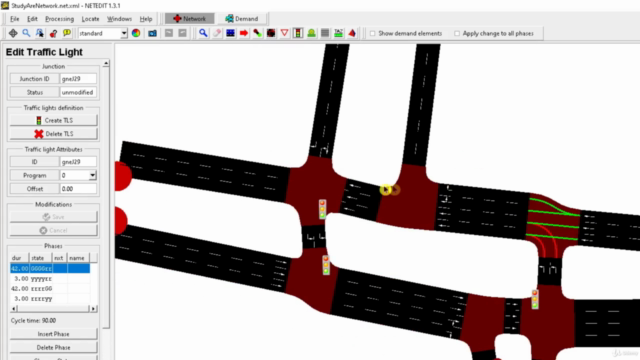Switch to Network supermode
Viewport: 640px width, 360px height.
189,19
